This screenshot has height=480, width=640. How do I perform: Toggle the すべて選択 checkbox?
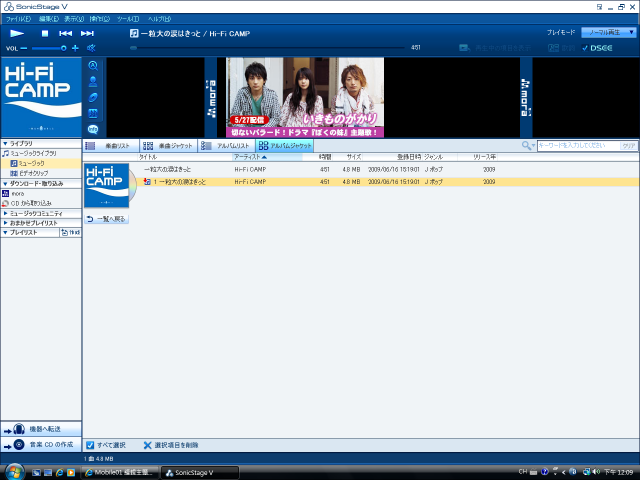90,445
